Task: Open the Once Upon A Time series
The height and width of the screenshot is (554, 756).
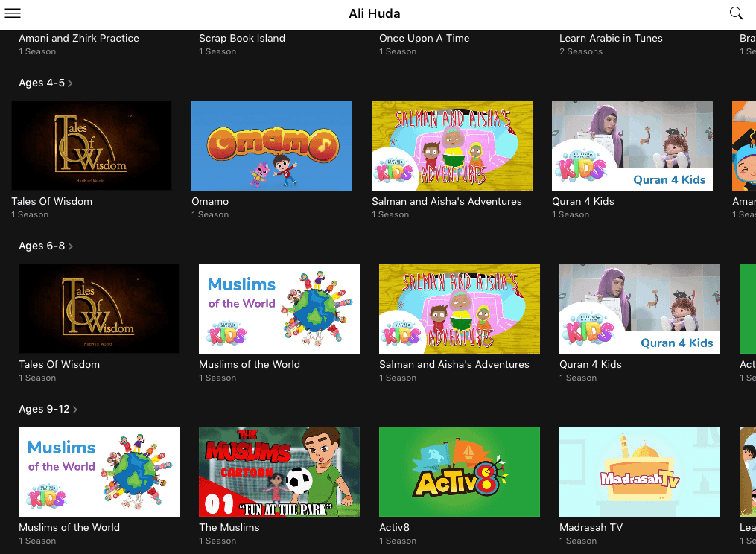Action: pyautogui.click(x=425, y=38)
